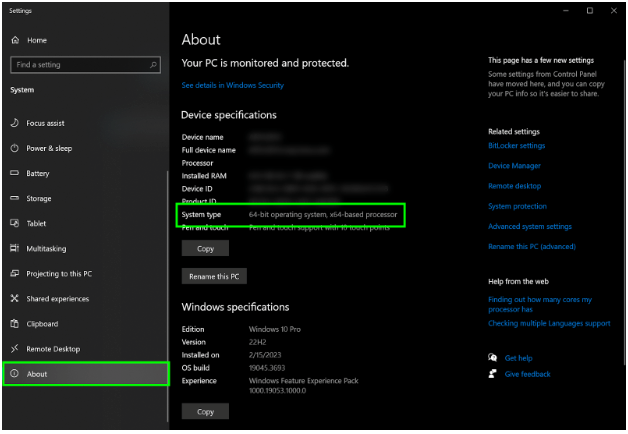Click the About info icon

[x=14, y=374]
